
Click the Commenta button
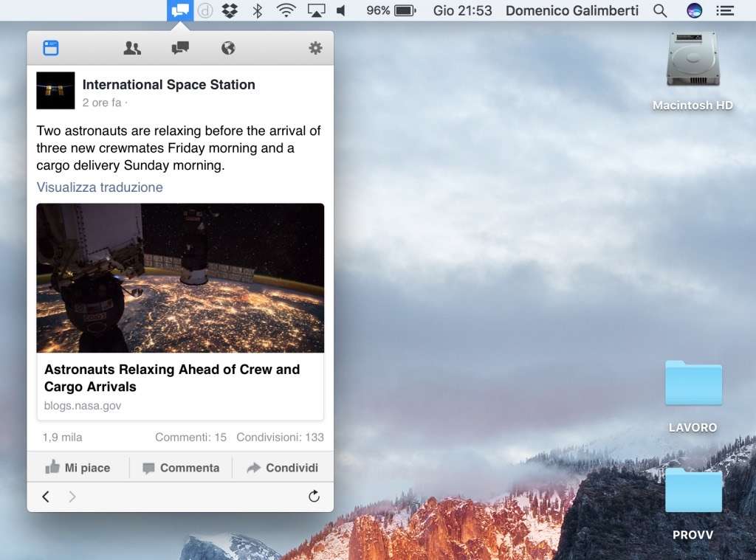(x=181, y=468)
